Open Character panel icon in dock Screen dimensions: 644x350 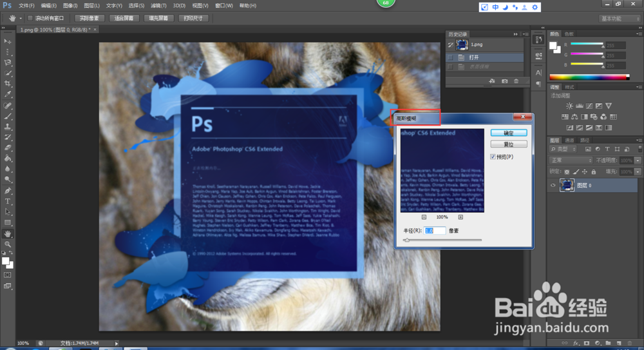538,73
